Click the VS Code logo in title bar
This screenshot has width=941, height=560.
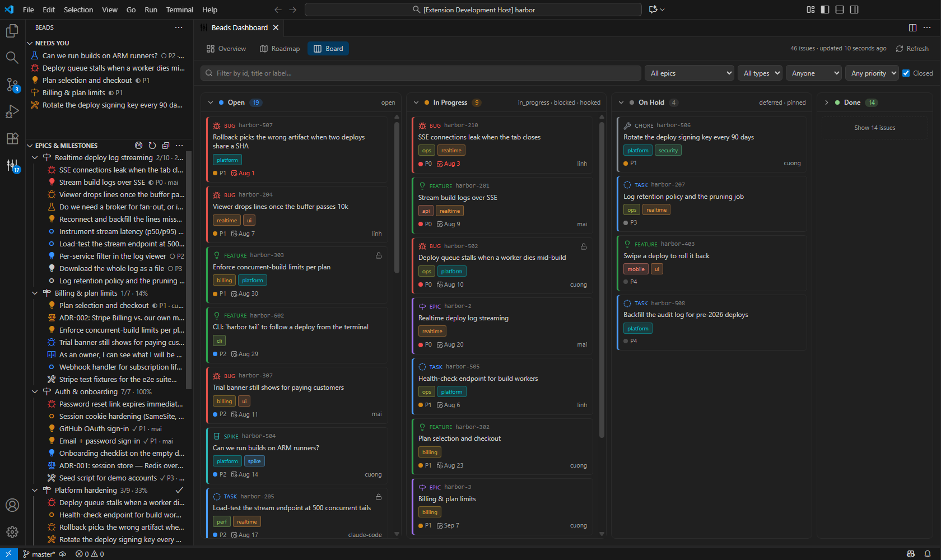[x=9, y=10]
